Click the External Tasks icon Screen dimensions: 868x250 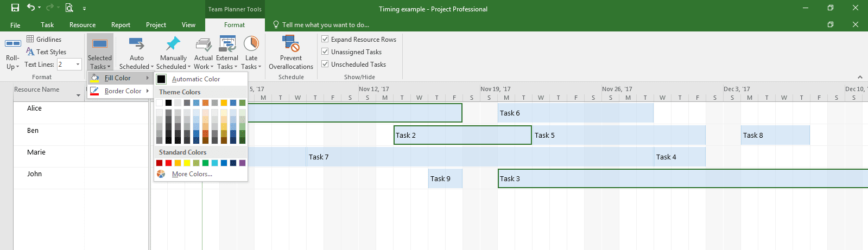[x=227, y=44]
